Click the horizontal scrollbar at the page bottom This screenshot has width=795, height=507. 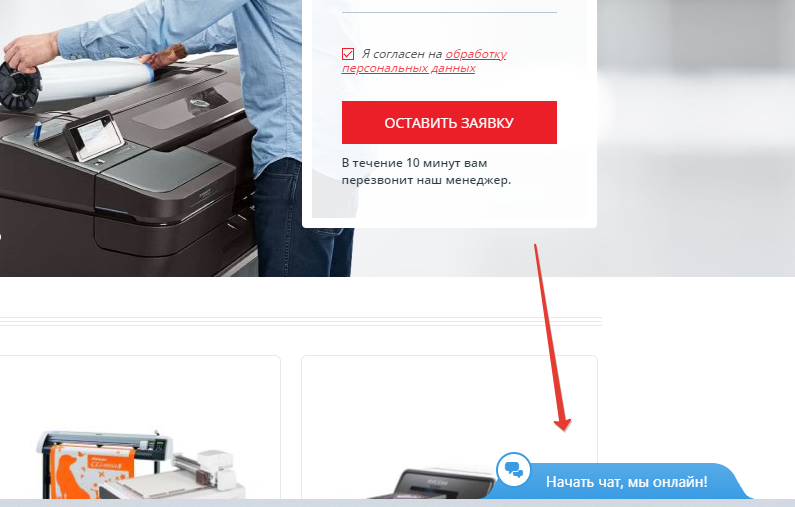[x=398, y=503]
